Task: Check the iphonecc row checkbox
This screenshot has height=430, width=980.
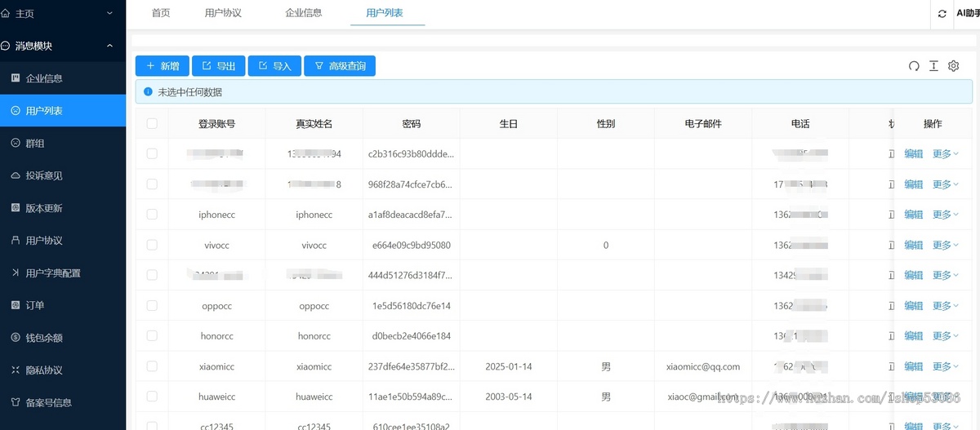Action: click(x=152, y=215)
